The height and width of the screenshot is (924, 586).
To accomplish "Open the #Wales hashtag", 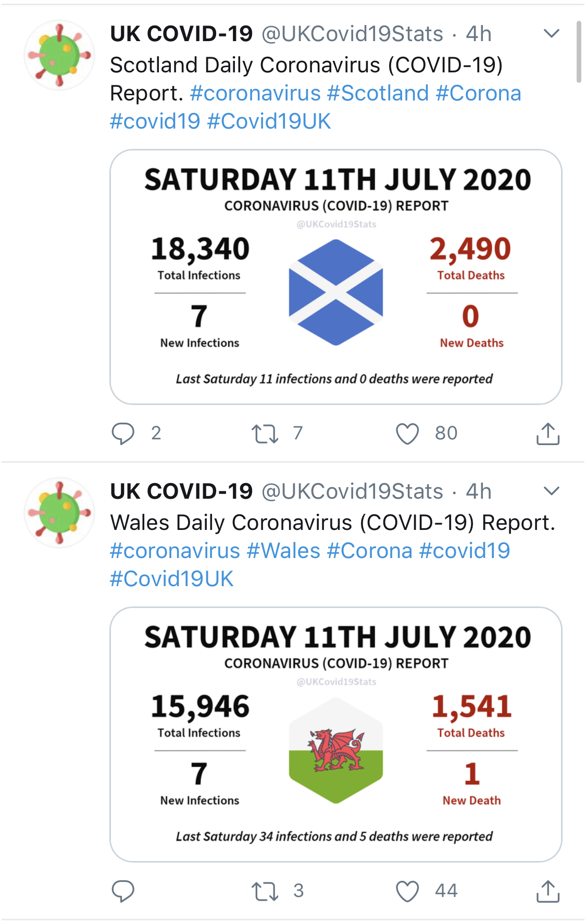I will pos(283,551).
